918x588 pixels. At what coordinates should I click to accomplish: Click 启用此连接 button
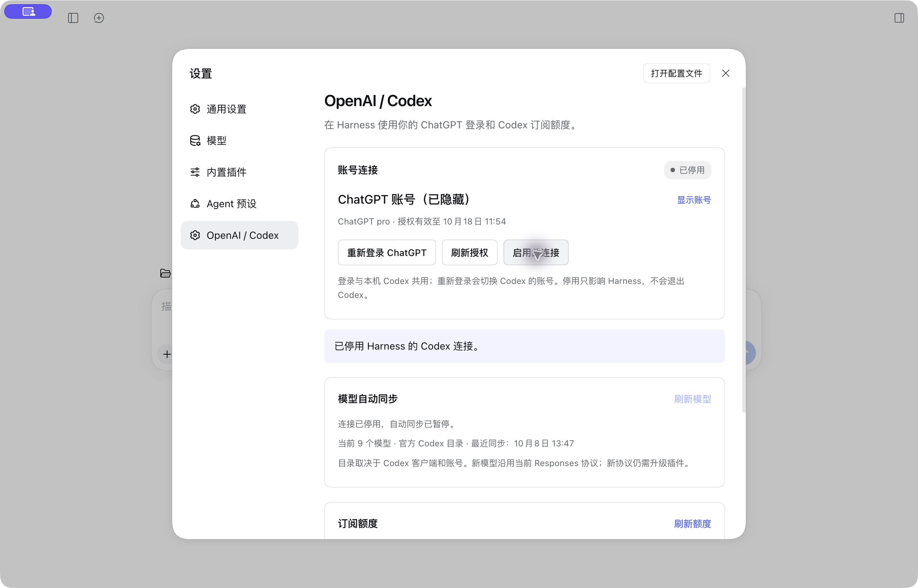click(x=536, y=252)
